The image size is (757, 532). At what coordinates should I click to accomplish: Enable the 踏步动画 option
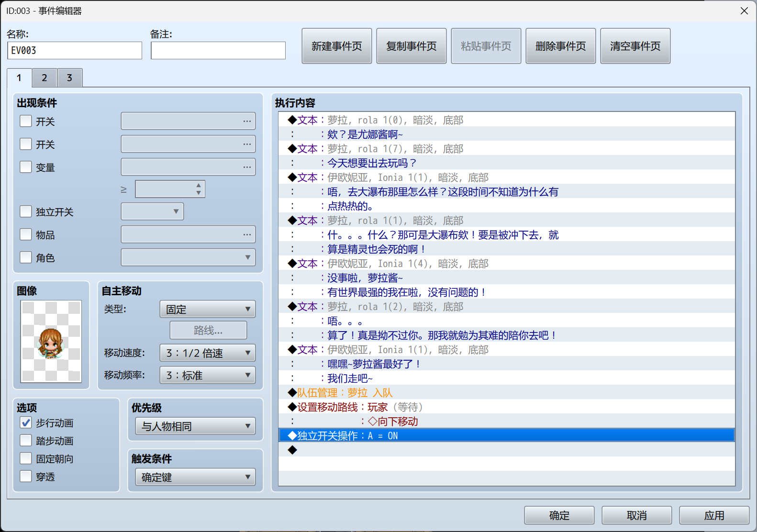[26, 441]
